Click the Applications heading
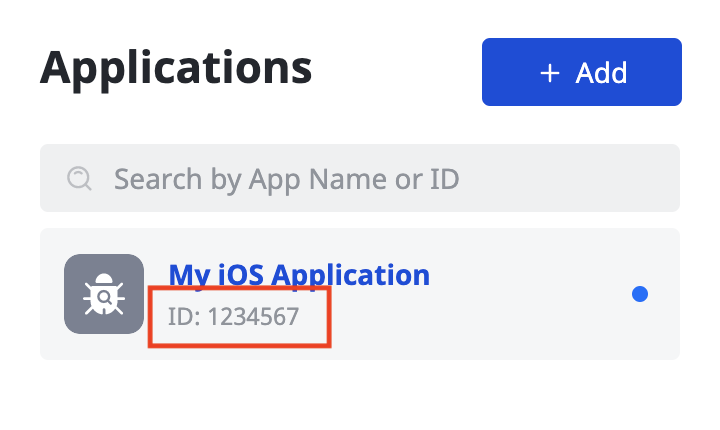The height and width of the screenshot is (430, 720). point(176,67)
